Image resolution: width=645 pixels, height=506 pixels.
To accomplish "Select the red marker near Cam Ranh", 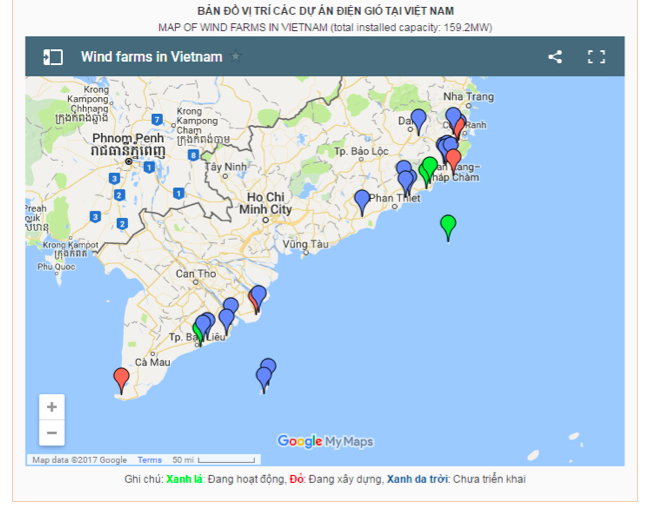I will pyautogui.click(x=459, y=128).
